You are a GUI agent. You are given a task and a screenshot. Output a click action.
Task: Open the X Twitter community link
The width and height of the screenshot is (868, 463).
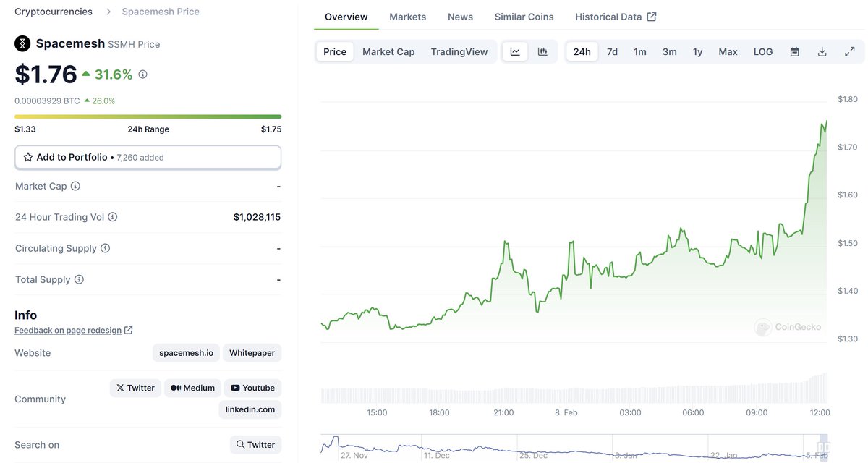coord(135,388)
